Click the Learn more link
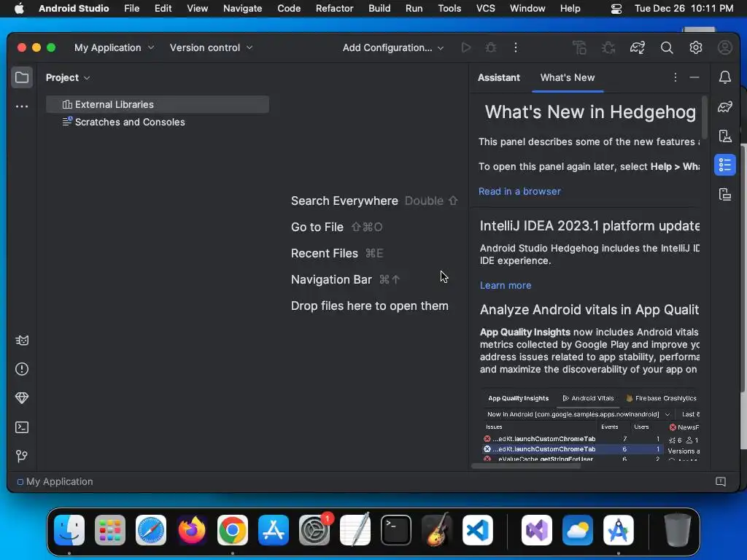Screen dimensions: 747x560 coord(506,285)
